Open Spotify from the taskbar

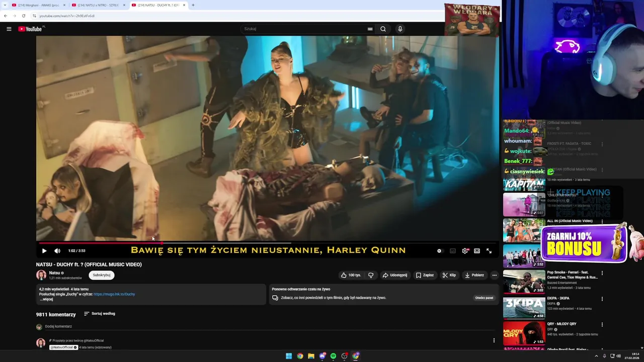[333, 356]
